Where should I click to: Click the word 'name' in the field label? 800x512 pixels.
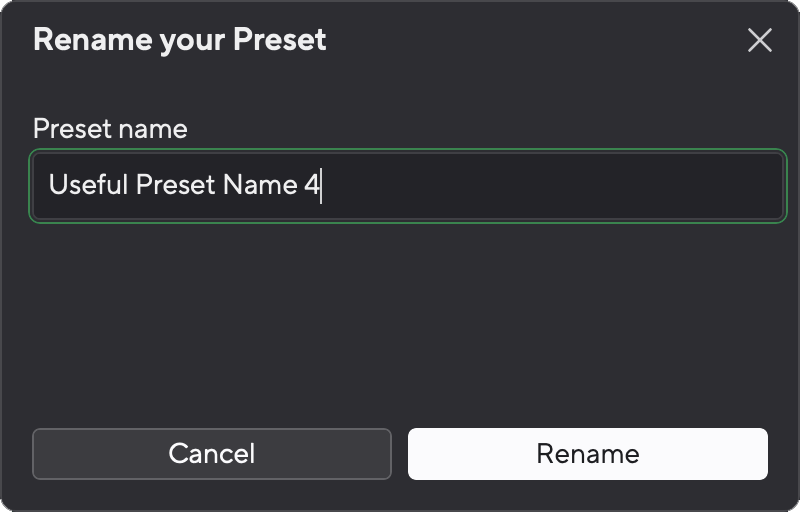[153, 129]
